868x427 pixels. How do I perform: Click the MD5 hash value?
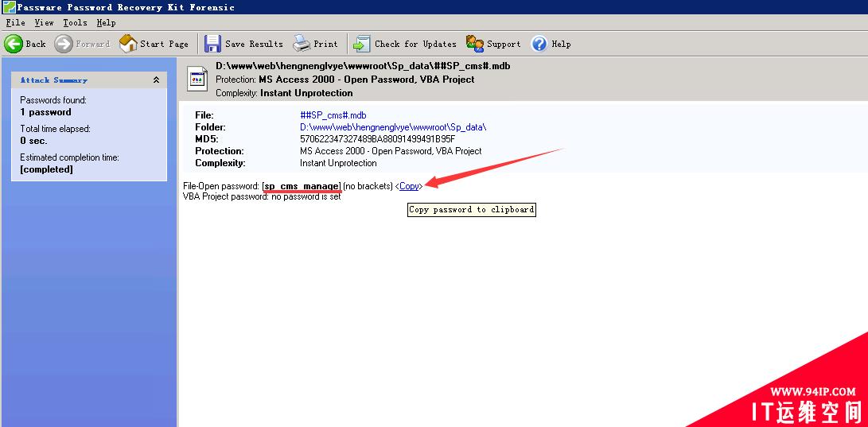coord(378,139)
